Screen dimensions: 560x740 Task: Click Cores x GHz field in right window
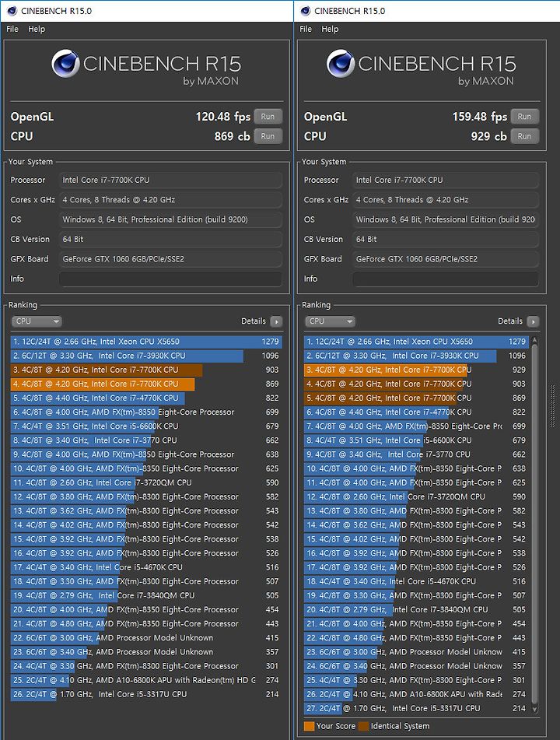tap(446, 200)
